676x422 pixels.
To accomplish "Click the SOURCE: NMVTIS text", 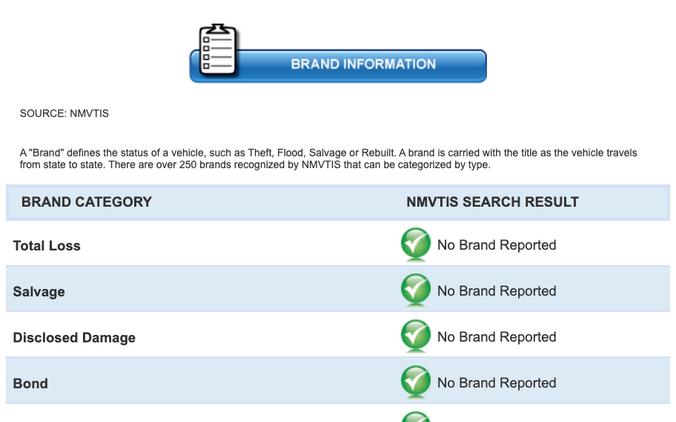I will point(64,113).
